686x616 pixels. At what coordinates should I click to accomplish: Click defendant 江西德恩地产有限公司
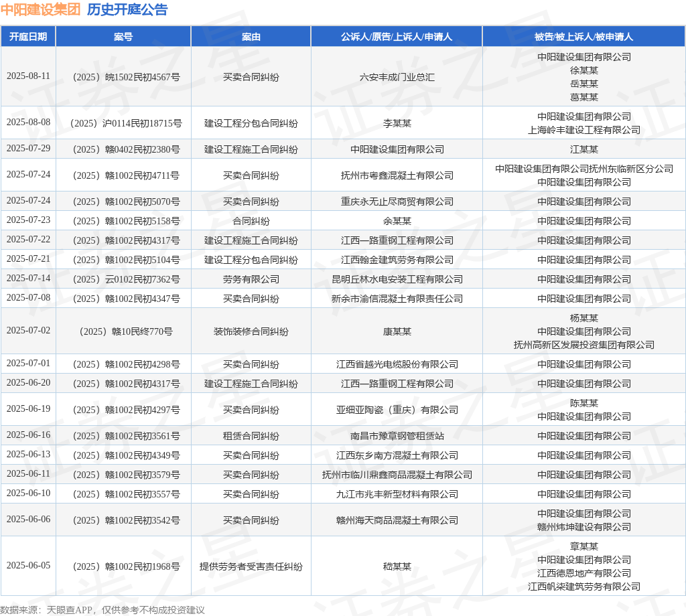click(x=584, y=574)
